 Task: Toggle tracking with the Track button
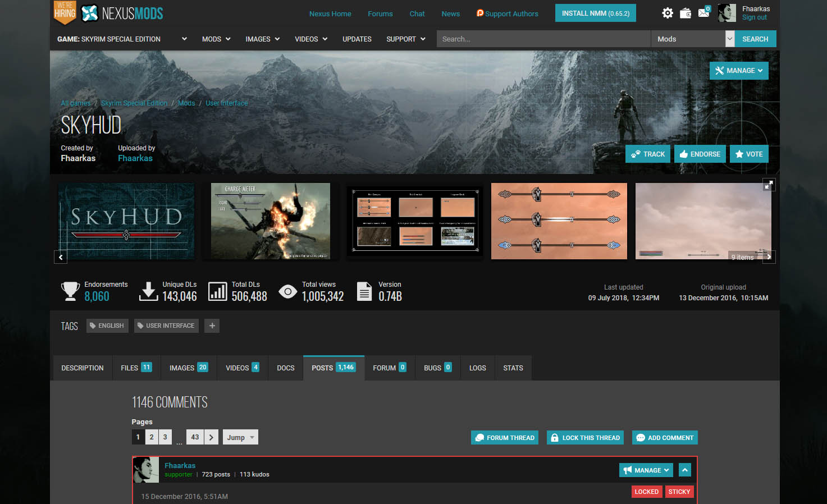click(x=648, y=154)
